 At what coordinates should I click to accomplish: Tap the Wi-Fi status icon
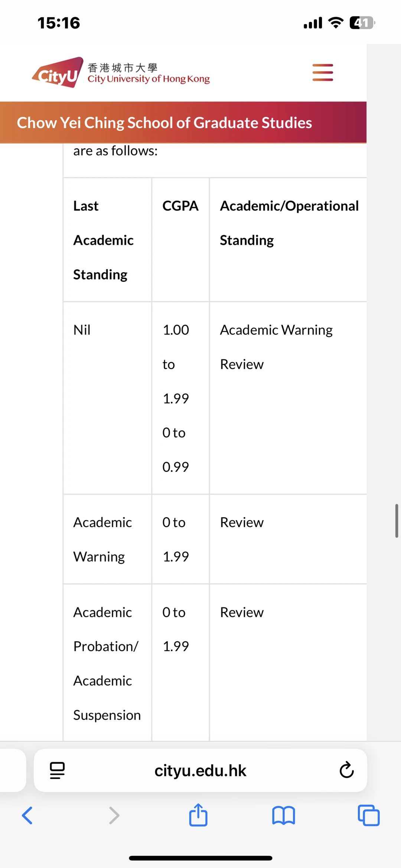[x=336, y=23]
